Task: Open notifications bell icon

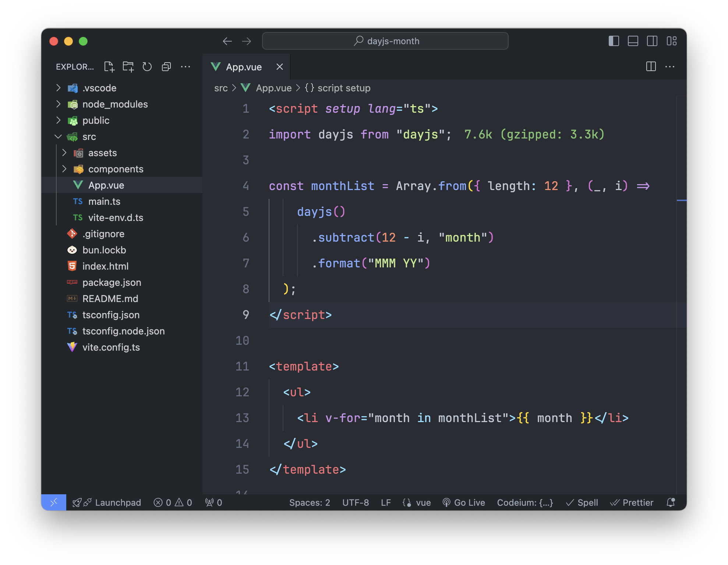Action: pyautogui.click(x=671, y=502)
